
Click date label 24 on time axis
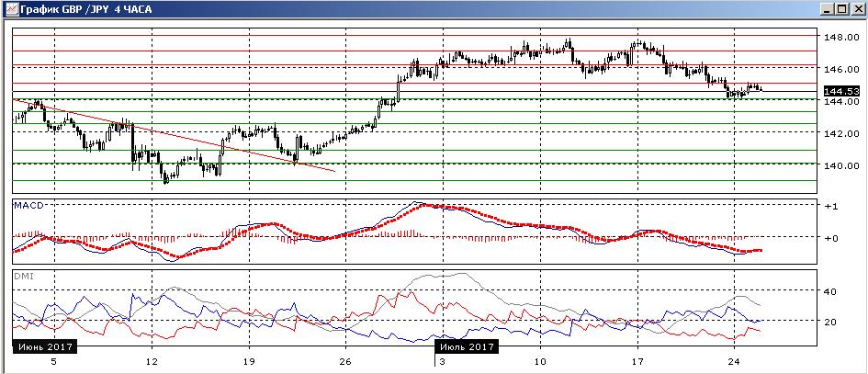click(x=734, y=362)
